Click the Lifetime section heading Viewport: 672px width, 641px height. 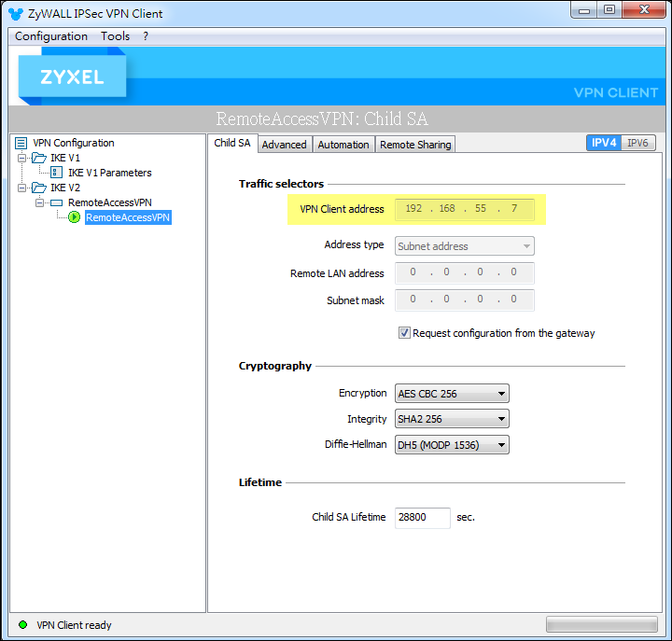click(x=260, y=482)
